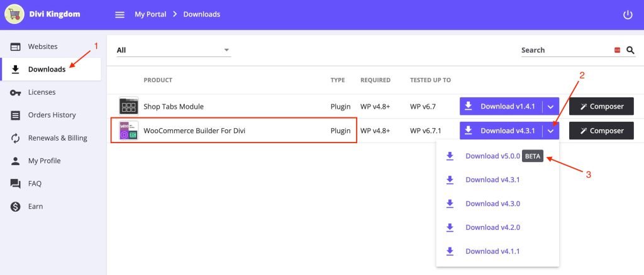644x275 pixels.
Task: Click the My Profile person icon
Action: [x=16, y=161]
